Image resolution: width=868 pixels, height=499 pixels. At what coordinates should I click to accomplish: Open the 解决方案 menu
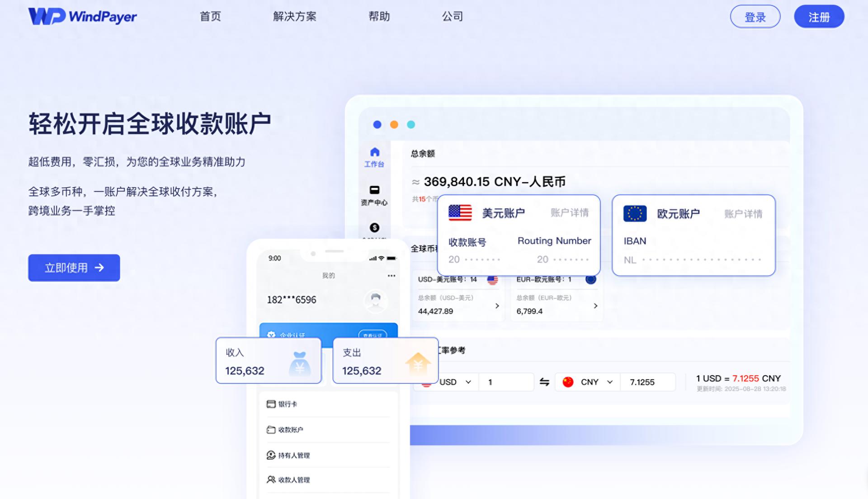[x=295, y=17]
